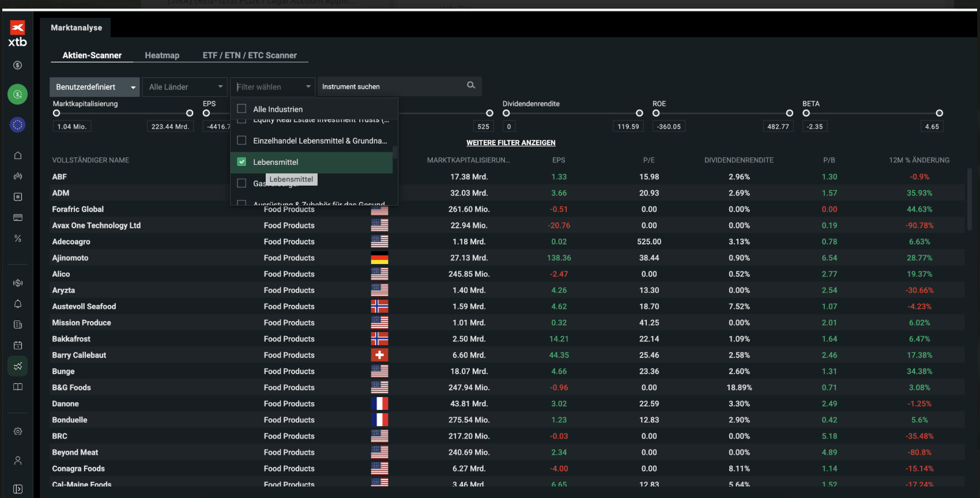Collapse sidebar using the bottom arrow icon
Screen dimensions: 980x498
point(17,489)
